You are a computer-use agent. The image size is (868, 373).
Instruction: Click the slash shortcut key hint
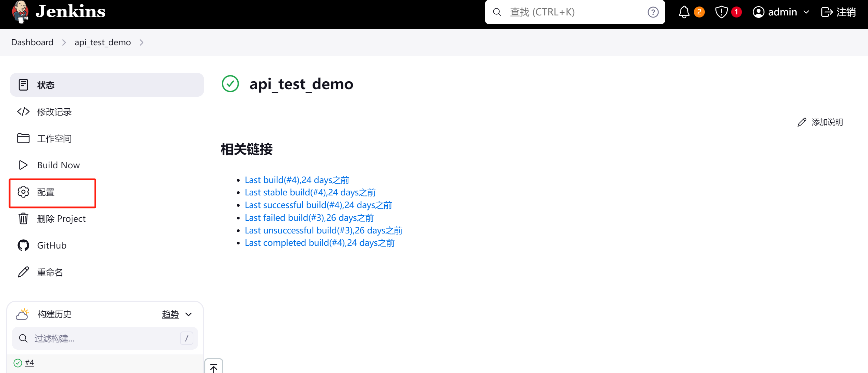tap(186, 338)
